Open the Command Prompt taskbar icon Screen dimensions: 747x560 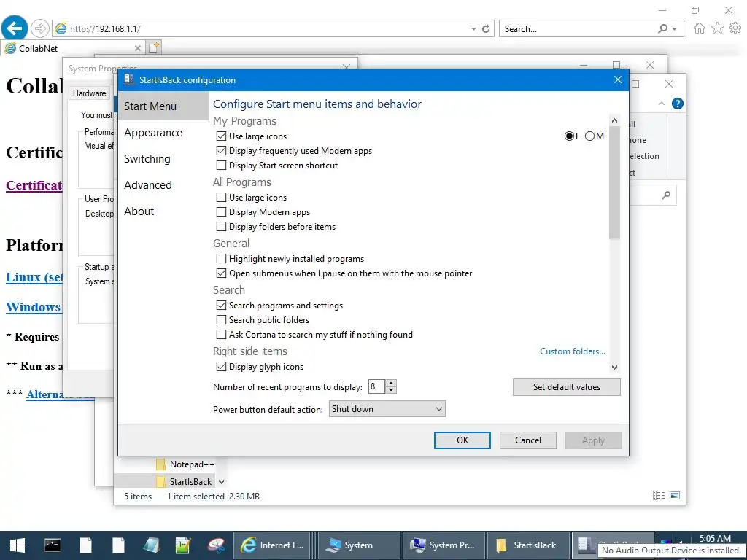coord(53,545)
